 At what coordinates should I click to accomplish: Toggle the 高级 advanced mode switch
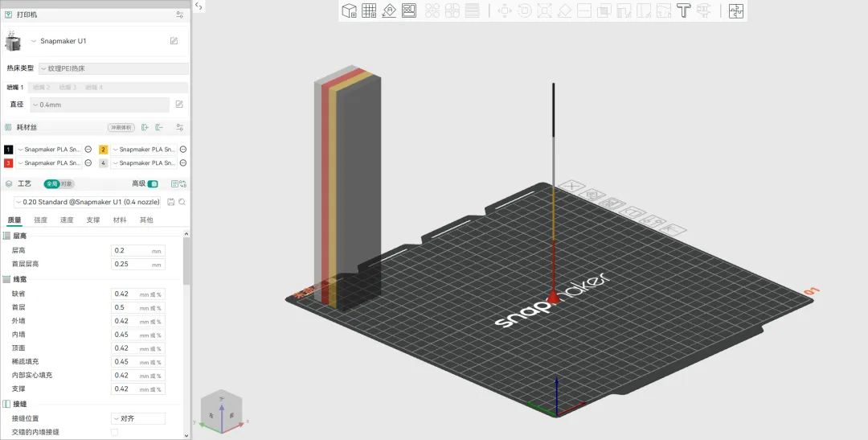click(x=153, y=184)
